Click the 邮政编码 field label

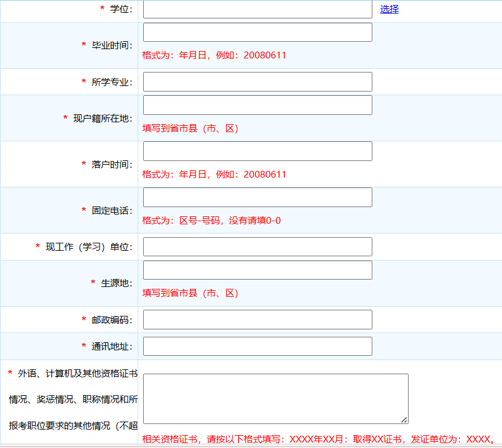click(x=112, y=320)
